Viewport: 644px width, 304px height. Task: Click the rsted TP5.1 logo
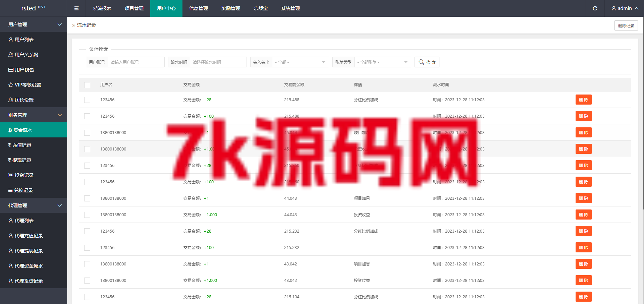click(34, 8)
